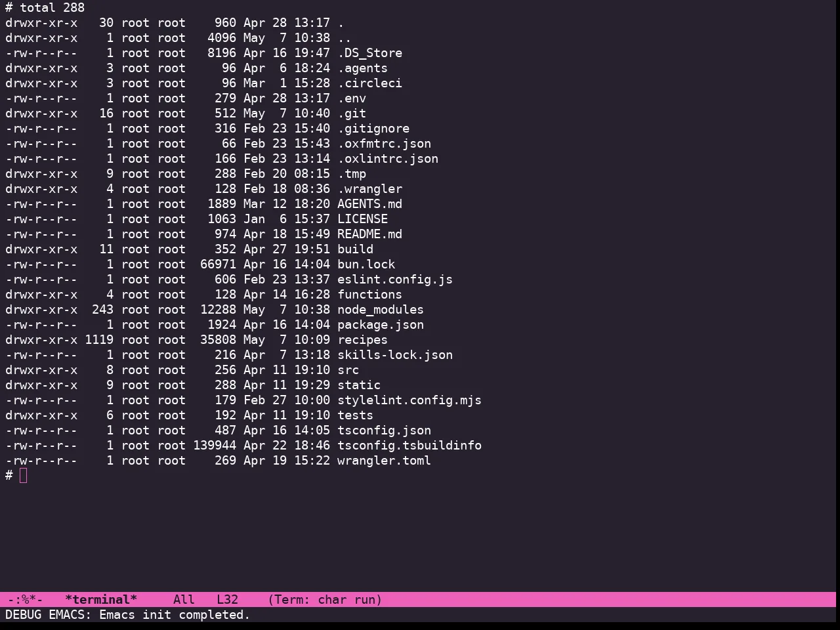Click the *terminal* buffer name in mode line

(x=101, y=600)
